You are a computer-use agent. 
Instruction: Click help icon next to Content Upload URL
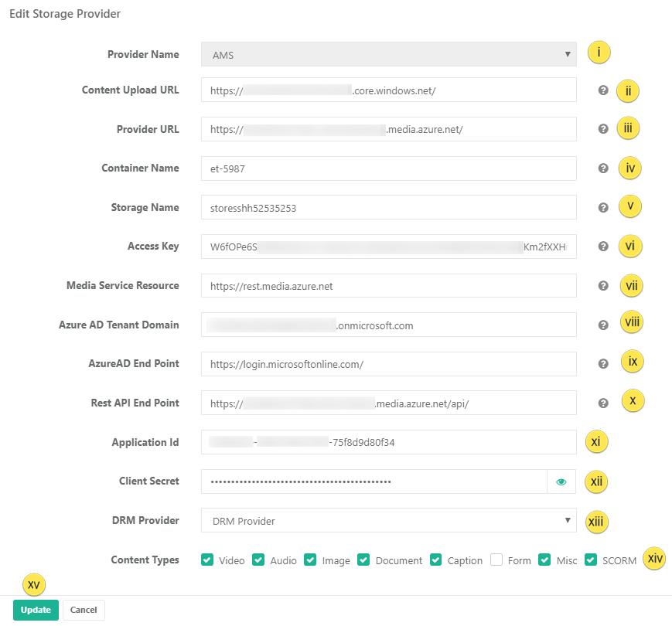(603, 90)
